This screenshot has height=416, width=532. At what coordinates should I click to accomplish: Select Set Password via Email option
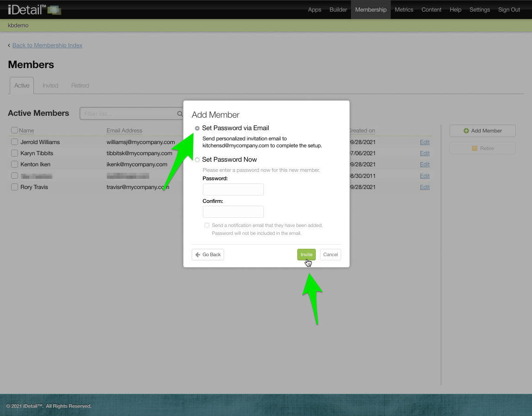click(197, 128)
